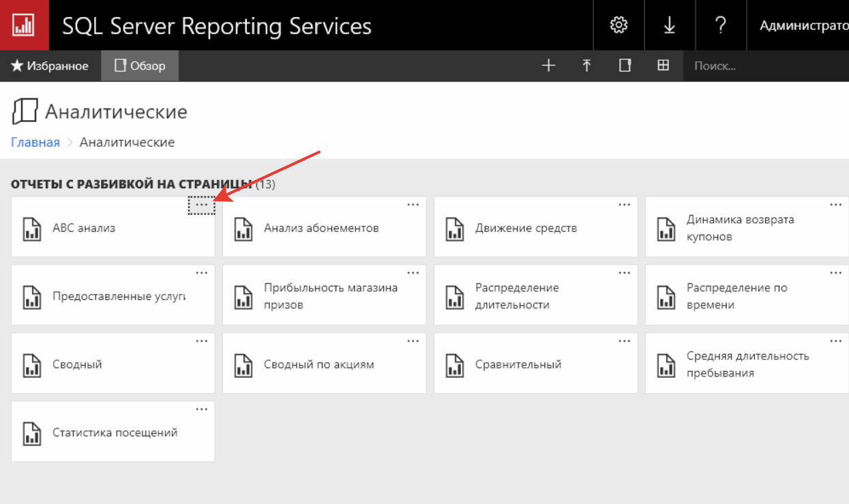
Task: Click report icon of Распределение по времени
Action: coord(666,297)
